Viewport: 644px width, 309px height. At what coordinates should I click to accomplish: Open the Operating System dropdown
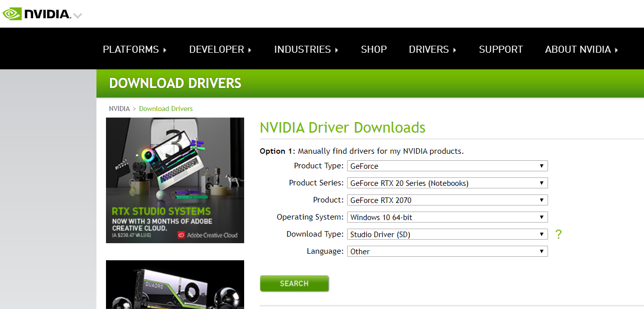447,217
